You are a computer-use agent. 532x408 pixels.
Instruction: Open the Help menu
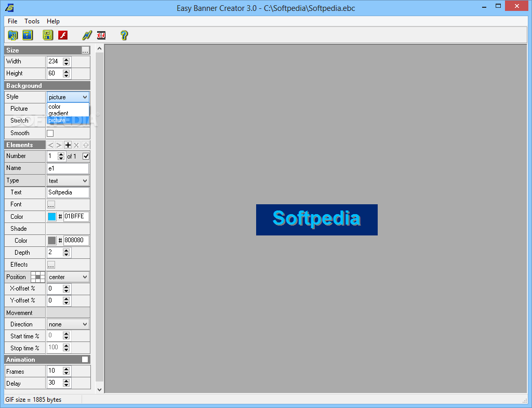coord(54,21)
